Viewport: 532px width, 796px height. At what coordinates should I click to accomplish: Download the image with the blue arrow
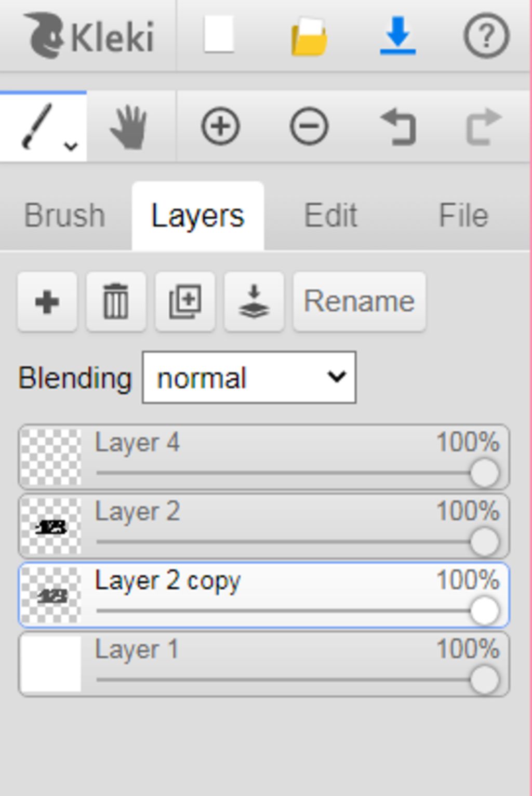click(x=397, y=35)
